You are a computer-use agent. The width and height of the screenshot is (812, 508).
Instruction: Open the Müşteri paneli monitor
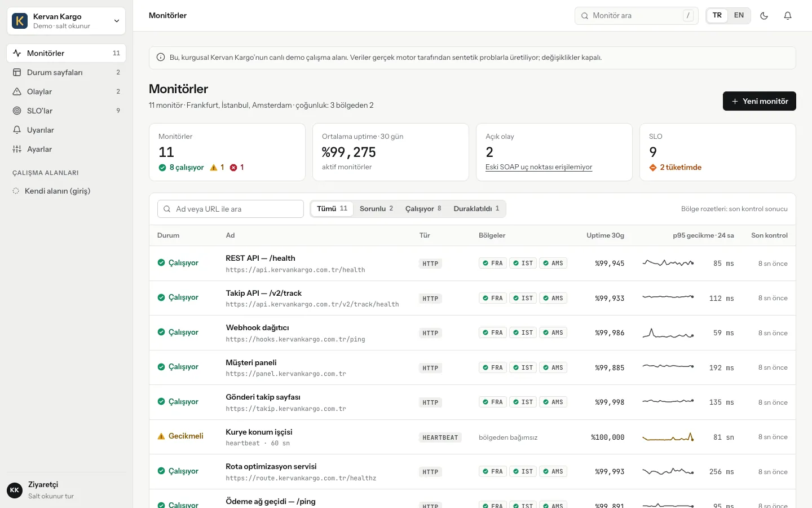[x=251, y=362]
